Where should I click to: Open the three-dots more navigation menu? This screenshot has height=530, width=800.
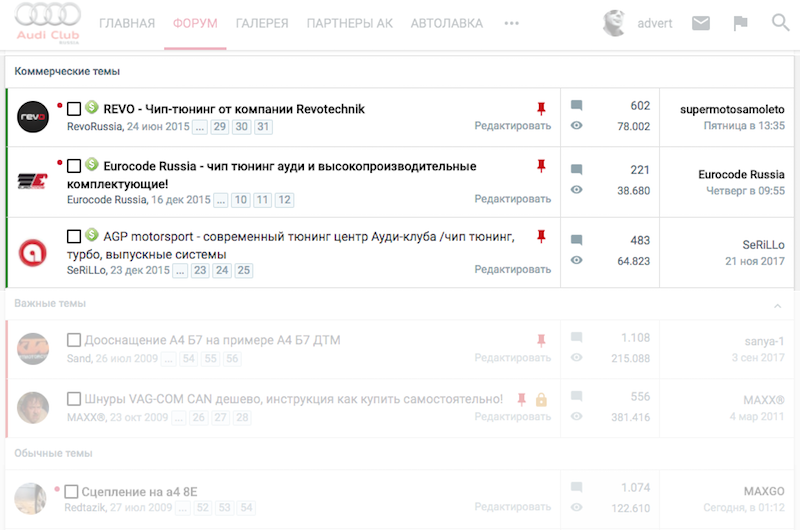click(511, 23)
